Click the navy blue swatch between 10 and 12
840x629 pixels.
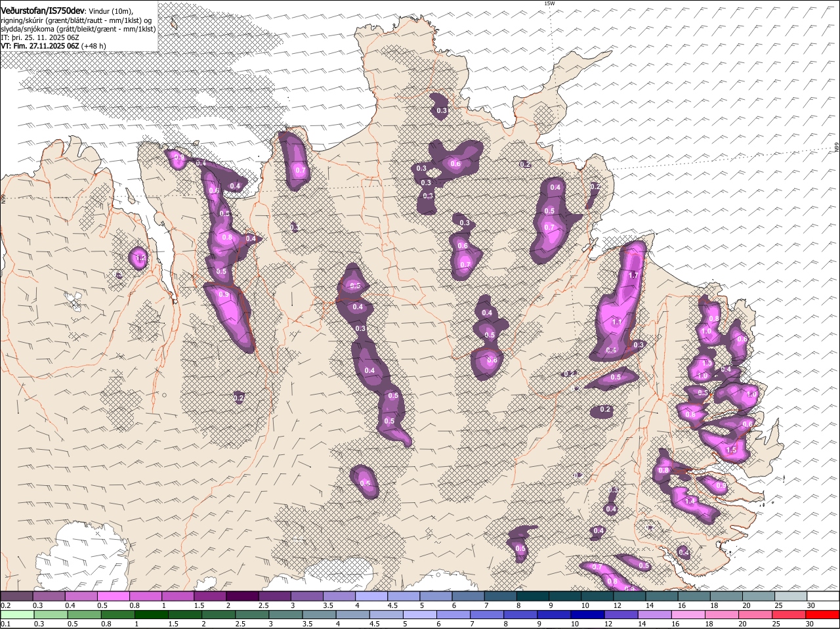point(587,615)
